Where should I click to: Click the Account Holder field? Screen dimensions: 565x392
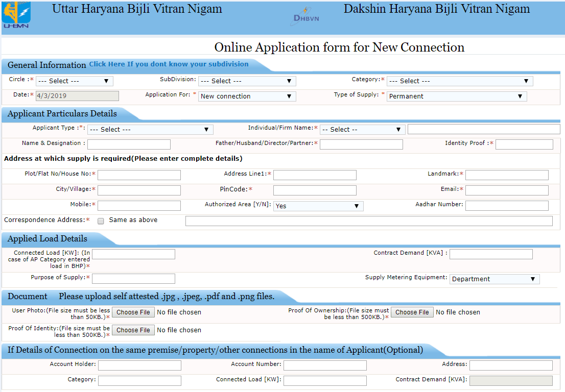tap(140, 365)
